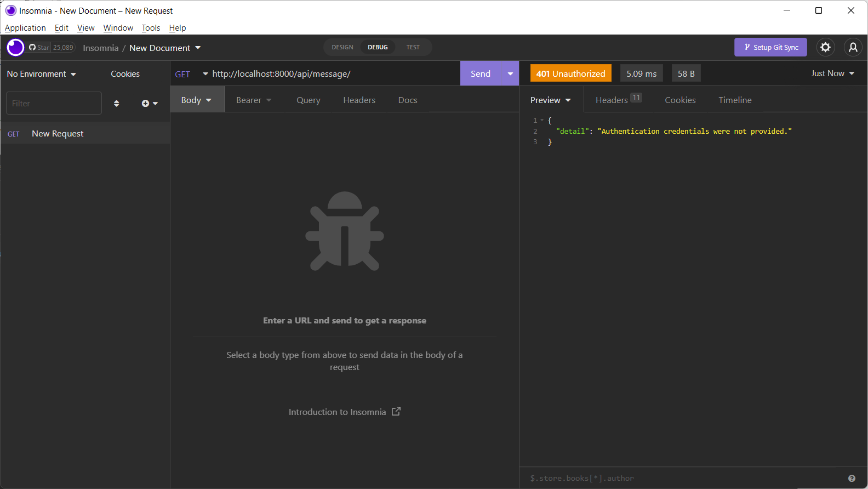Image resolution: width=868 pixels, height=489 pixels.
Task: Expand the No Environment dropdown
Action: tap(41, 74)
